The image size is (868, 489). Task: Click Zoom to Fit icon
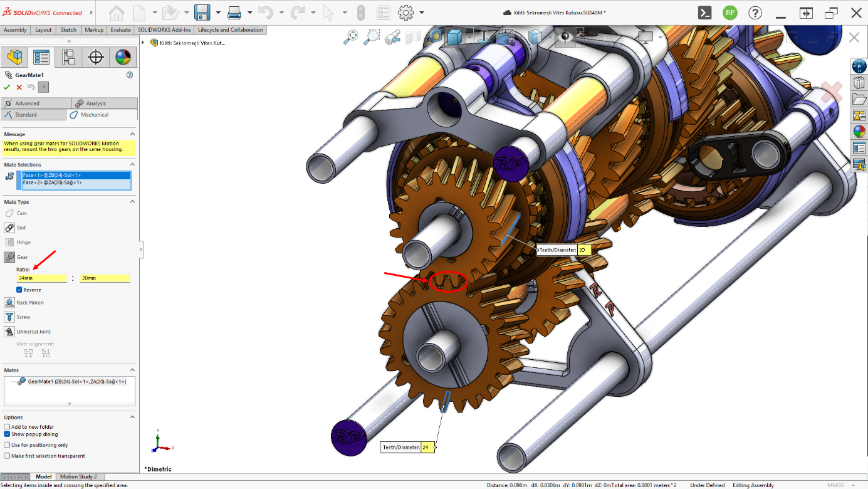tap(350, 38)
